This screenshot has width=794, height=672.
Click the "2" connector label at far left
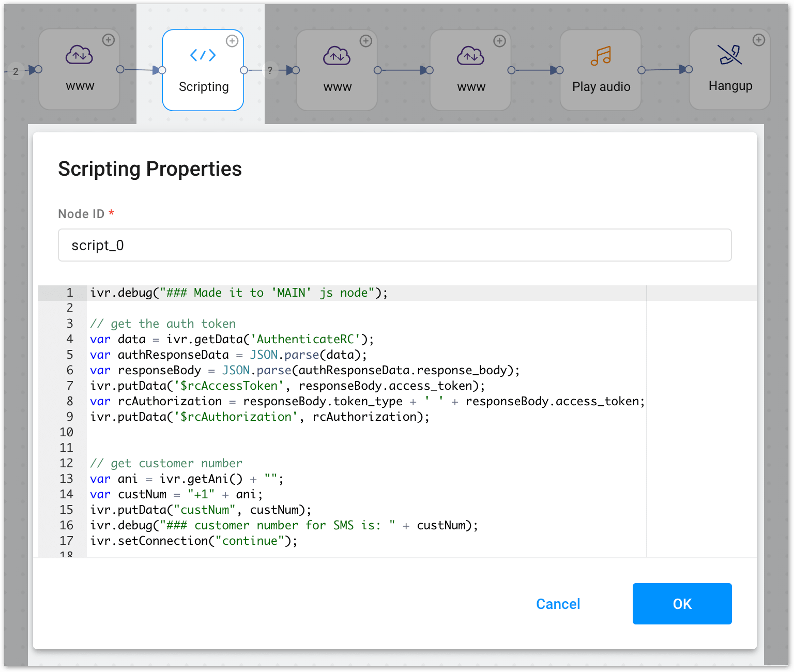click(16, 71)
